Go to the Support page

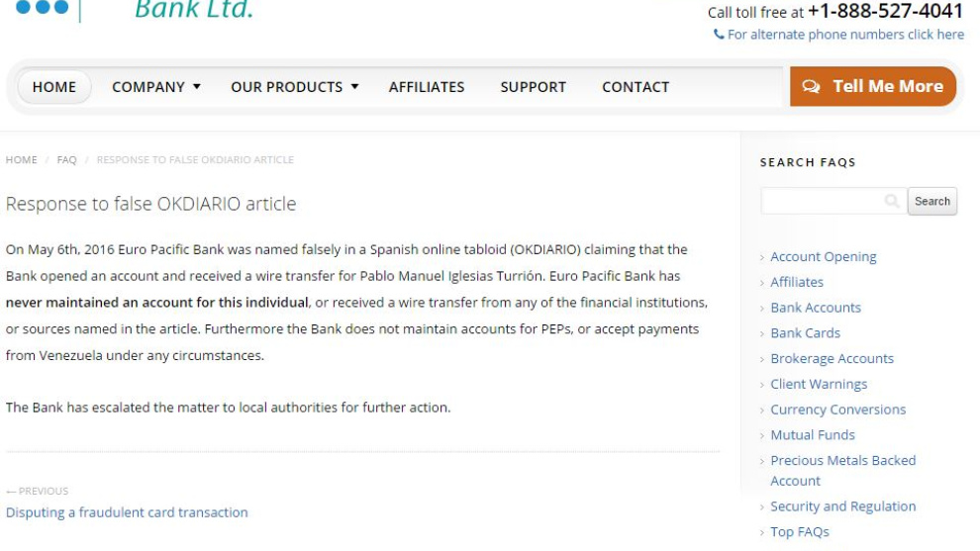coord(534,87)
